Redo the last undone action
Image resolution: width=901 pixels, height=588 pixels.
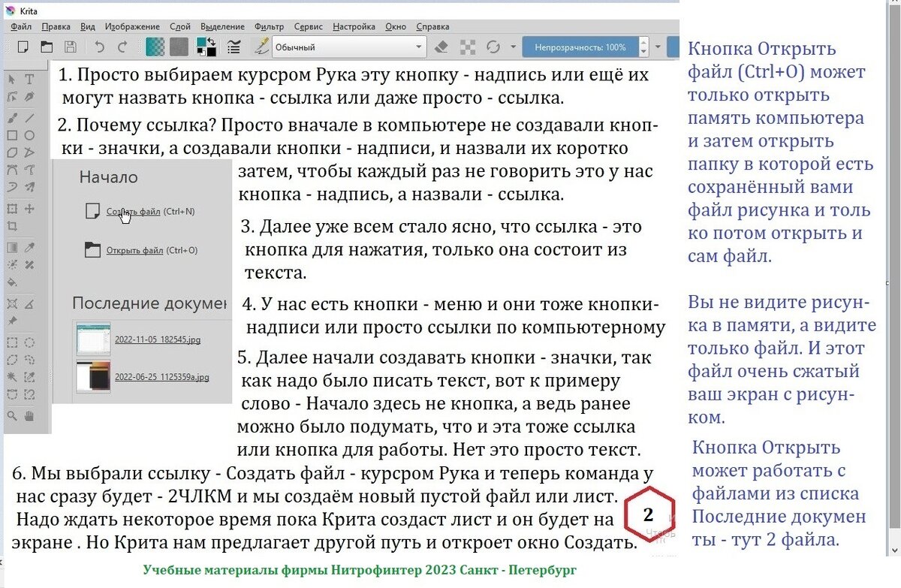click(x=123, y=47)
